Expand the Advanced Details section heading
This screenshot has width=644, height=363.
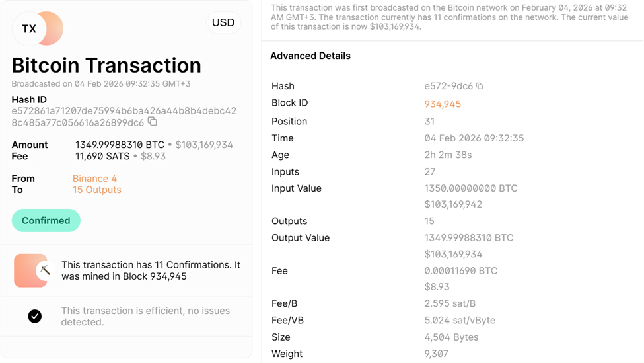click(x=310, y=56)
